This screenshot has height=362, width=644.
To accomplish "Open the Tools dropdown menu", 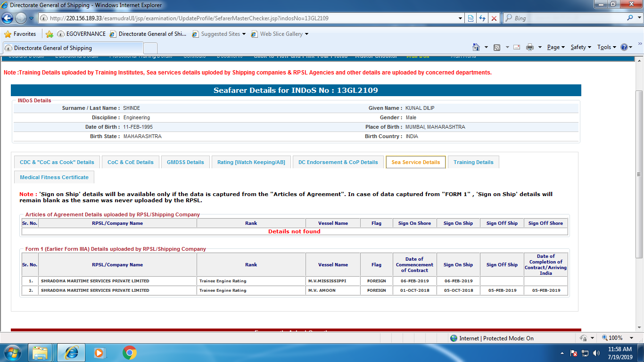I will (x=606, y=47).
